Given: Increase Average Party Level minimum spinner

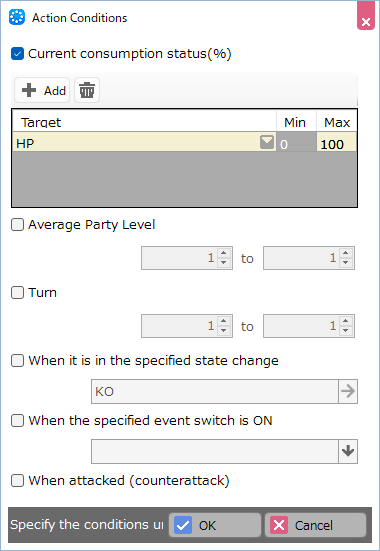Looking at the screenshot, I should tap(224, 253).
